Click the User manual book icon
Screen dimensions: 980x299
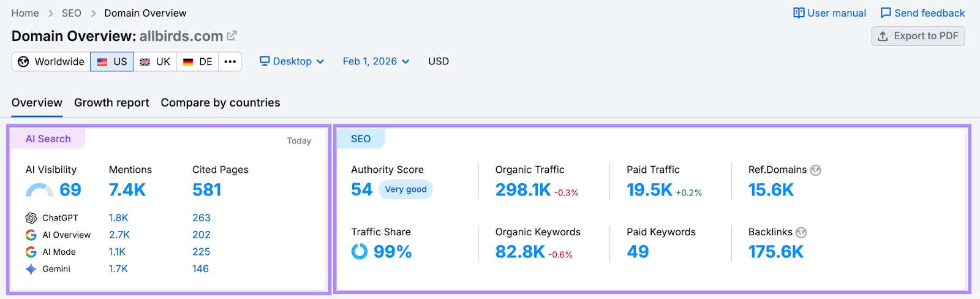click(x=799, y=13)
